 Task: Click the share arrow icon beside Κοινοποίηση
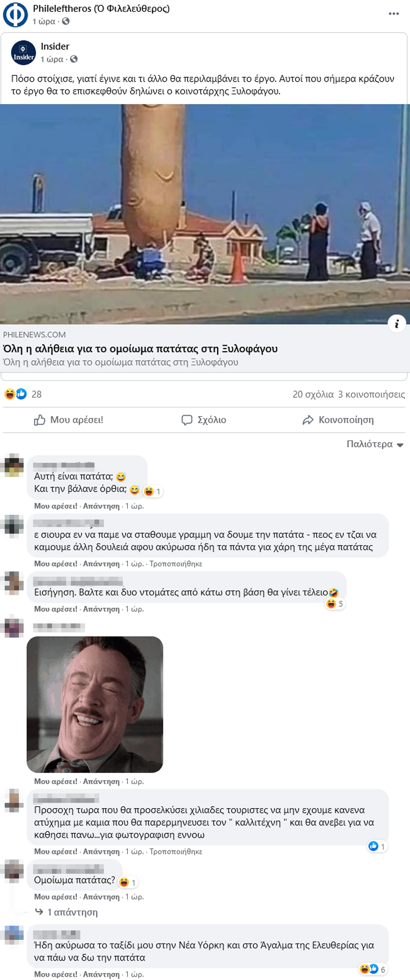coord(308,420)
